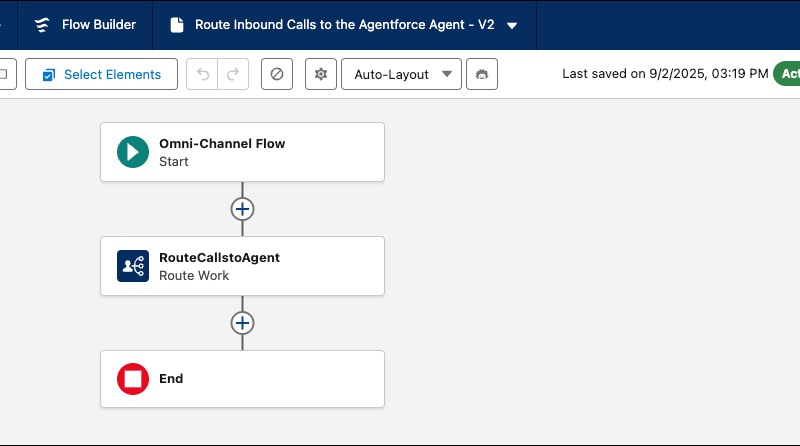
Task: Open the Auto-Layout dropdown
Action: coord(402,75)
